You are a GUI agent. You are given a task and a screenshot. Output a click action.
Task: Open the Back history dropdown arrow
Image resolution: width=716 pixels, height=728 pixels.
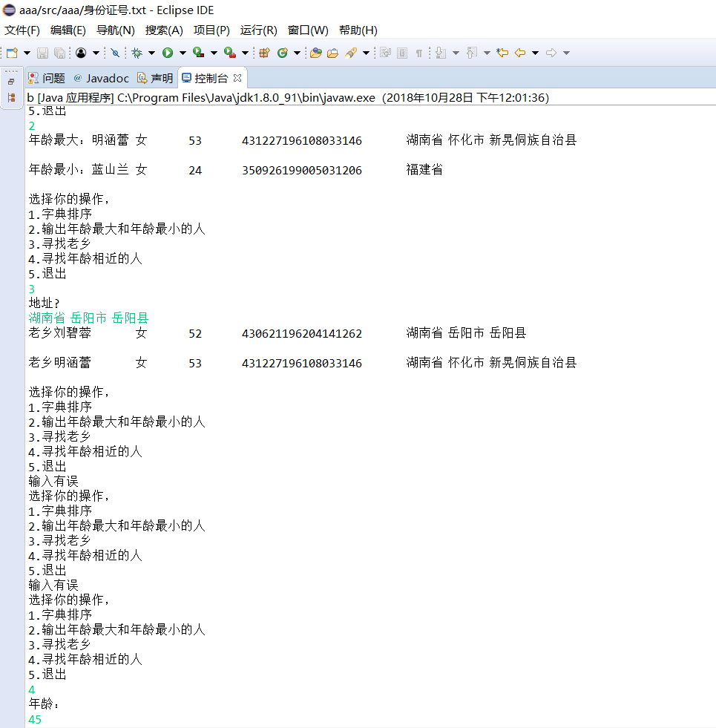pyautogui.click(x=535, y=53)
